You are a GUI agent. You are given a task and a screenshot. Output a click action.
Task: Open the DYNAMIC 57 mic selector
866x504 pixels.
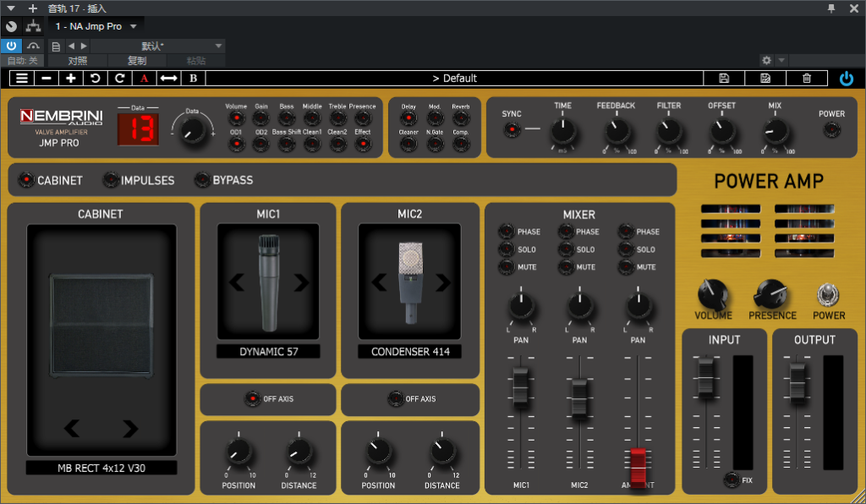(268, 352)
